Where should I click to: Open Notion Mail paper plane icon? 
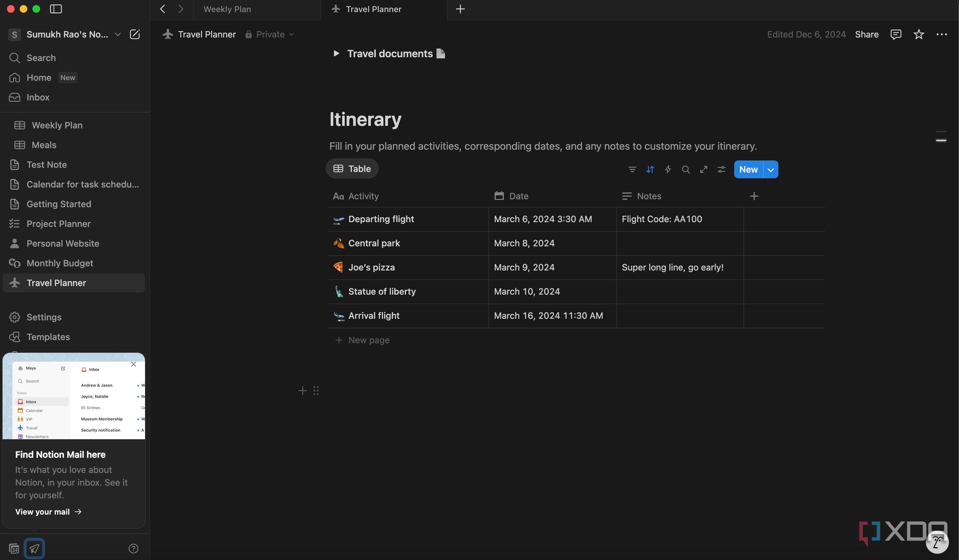pyautogui.click(x=34, y=549)
